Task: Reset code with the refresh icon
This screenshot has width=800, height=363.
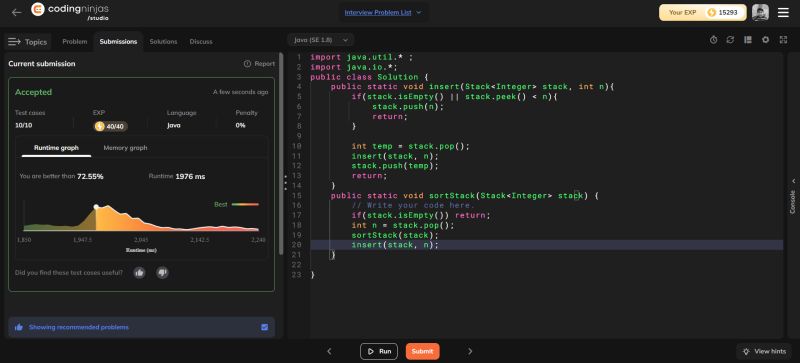Action: 730,40
